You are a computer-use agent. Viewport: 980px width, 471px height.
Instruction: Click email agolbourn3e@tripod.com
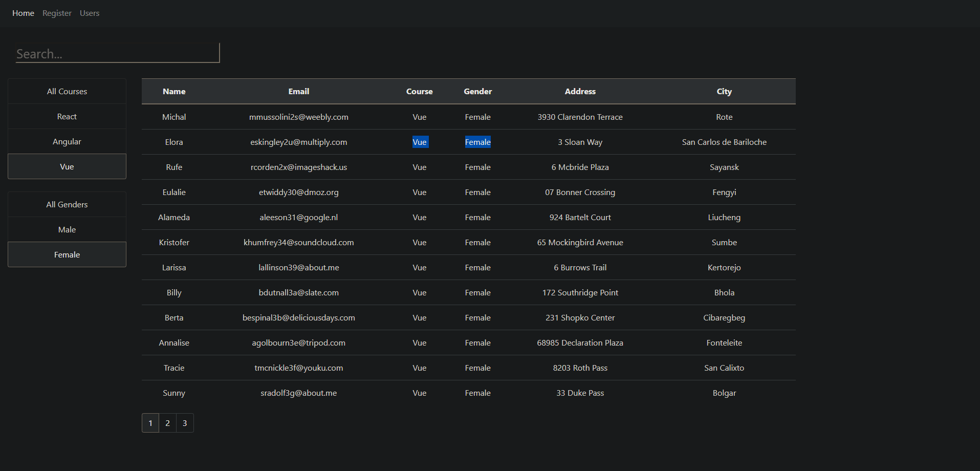pos(299,343)
